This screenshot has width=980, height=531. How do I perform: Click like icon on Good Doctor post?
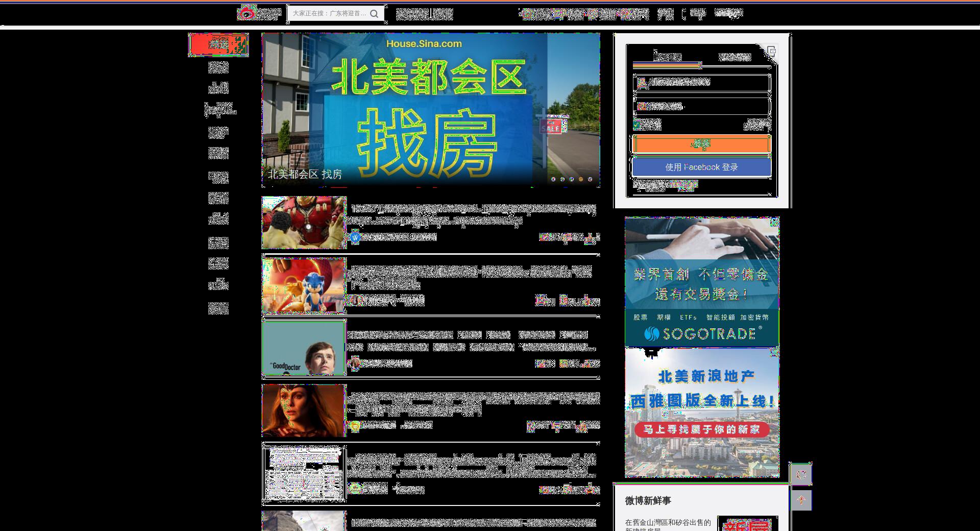586,364
